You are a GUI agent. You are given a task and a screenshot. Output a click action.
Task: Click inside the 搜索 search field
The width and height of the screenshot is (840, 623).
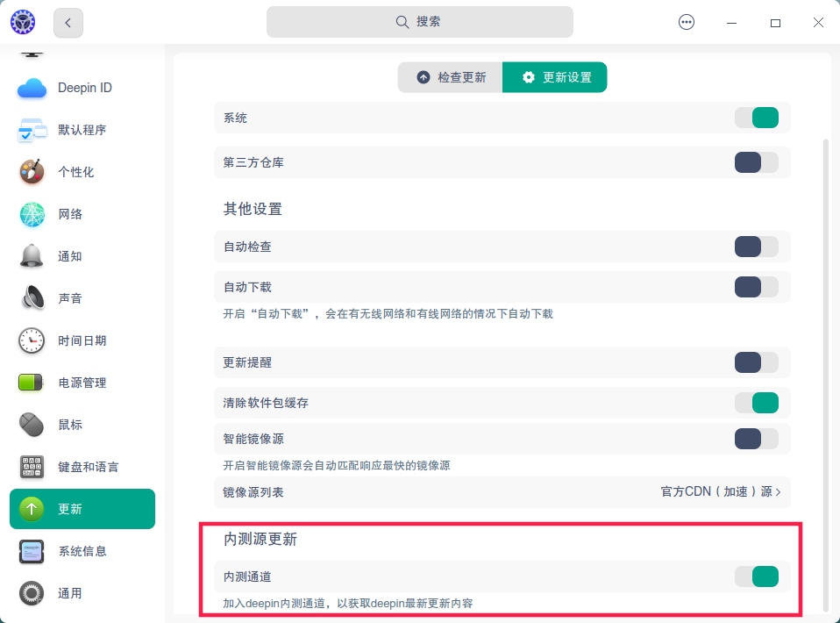tap(420, 22)
